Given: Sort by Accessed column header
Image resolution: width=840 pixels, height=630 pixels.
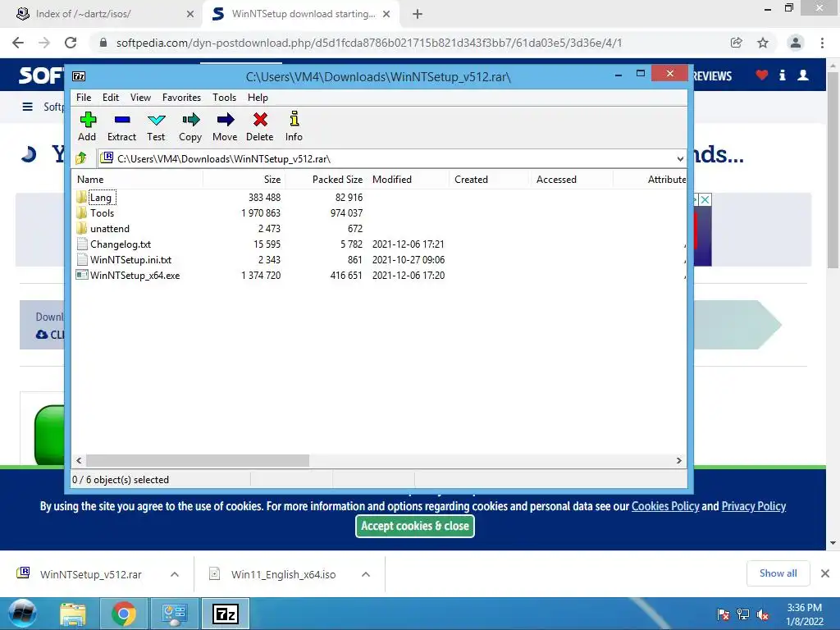Looking at the screenshot, I should (572, 180).
